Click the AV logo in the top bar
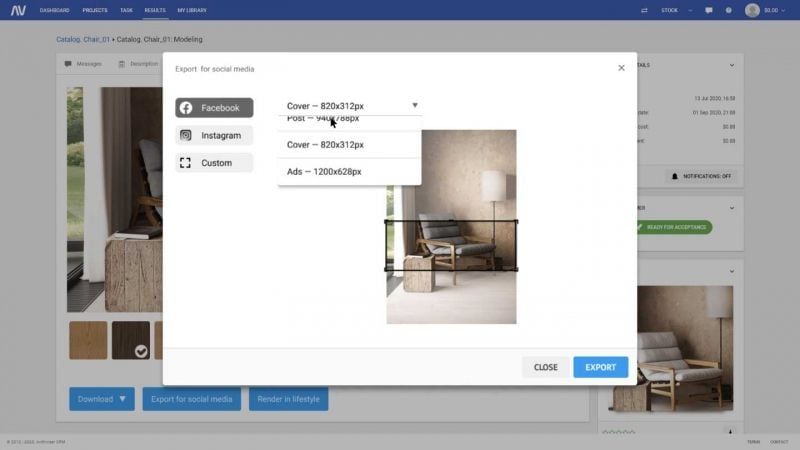The width and height of the screenshot is (800, 450). click(x=18, y=10)
